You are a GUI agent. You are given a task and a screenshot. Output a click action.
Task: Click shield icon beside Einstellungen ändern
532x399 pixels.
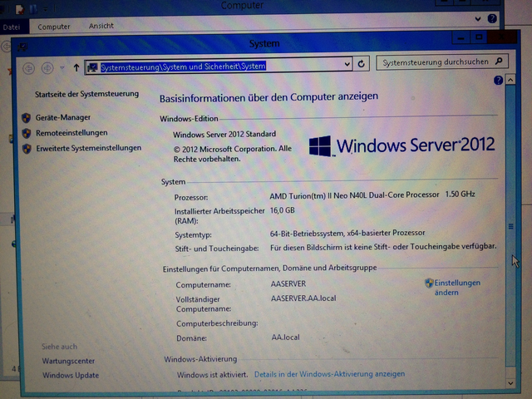[429, 283]
